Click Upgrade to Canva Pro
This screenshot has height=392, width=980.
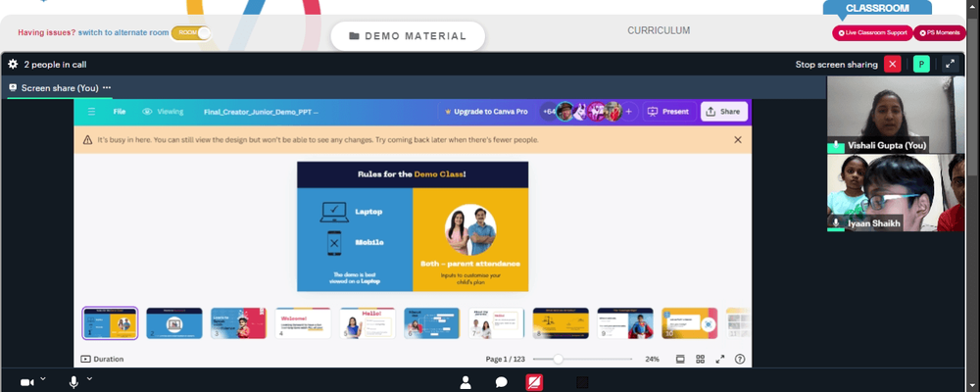[x=486, y=112]
